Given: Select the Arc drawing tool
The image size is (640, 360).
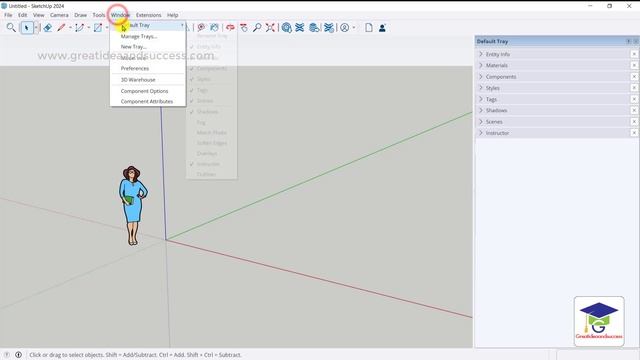Looking at the screenshot, I should tap(79, 28).
